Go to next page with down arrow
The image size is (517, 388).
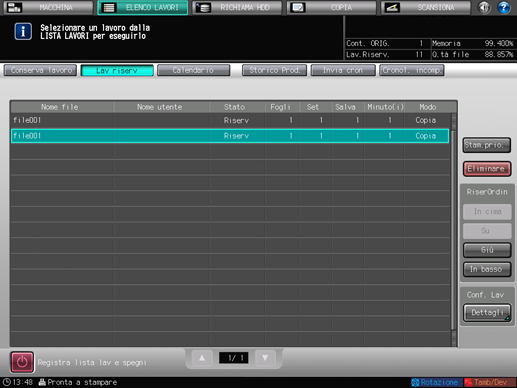265,358
